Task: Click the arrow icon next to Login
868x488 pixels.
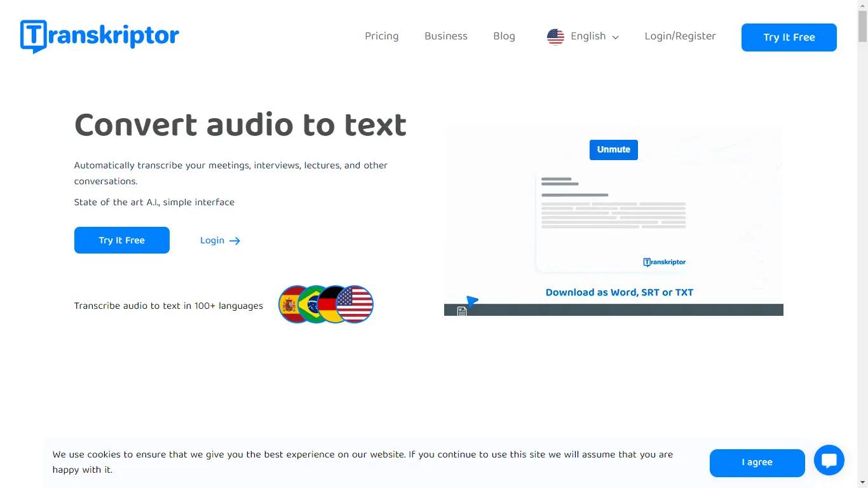Action: [x=234, y=241]
